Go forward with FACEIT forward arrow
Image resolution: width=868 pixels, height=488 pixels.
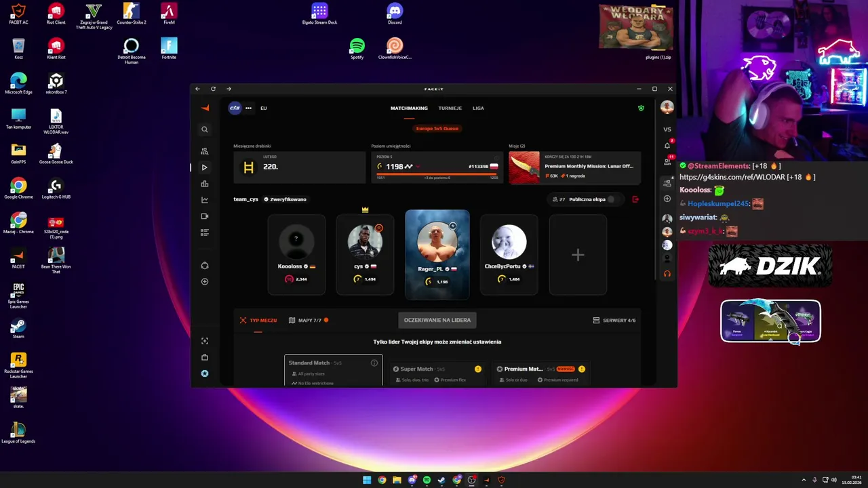coord(229,89)
